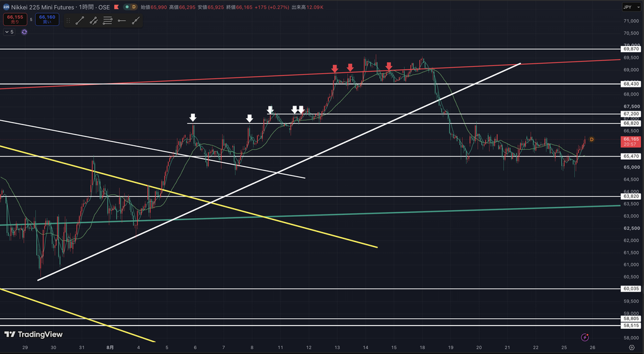Select the horizontal ray drawing tool

coord(121,21)
